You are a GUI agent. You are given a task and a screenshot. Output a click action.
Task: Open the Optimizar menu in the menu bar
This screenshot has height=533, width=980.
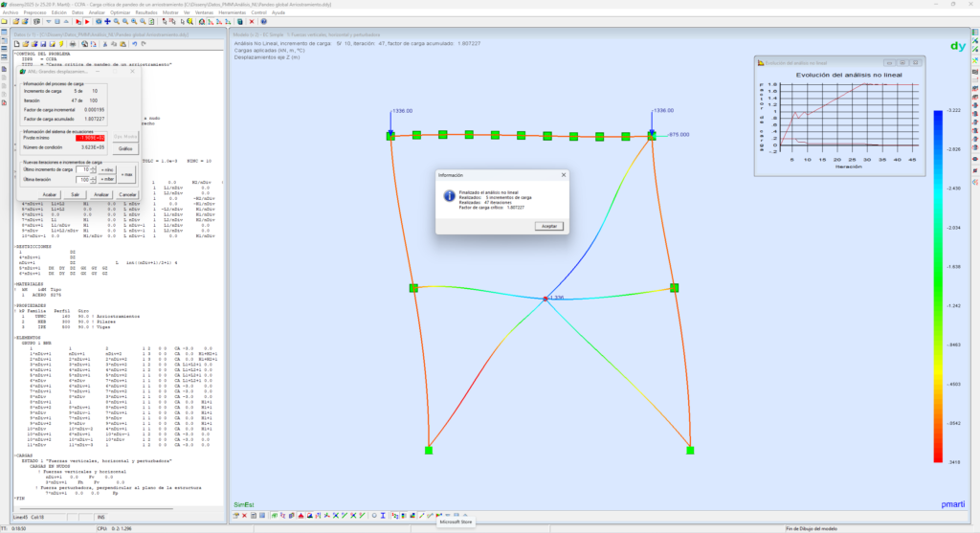coord(122,12)
